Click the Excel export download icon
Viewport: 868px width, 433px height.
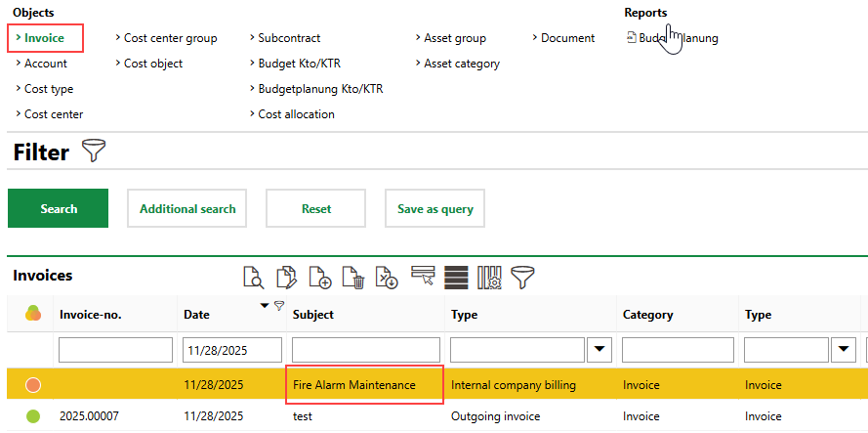point(387,277)
